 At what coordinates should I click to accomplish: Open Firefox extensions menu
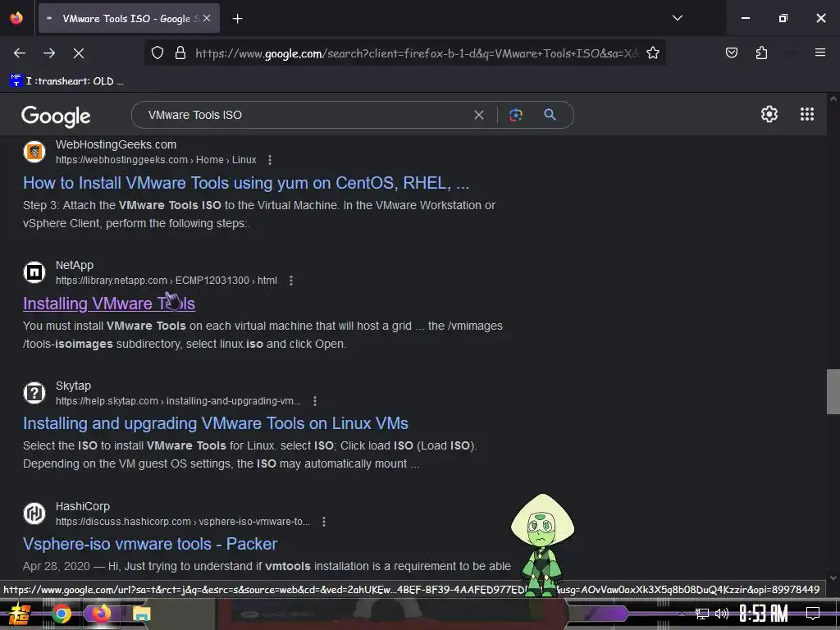click(761, 53)
